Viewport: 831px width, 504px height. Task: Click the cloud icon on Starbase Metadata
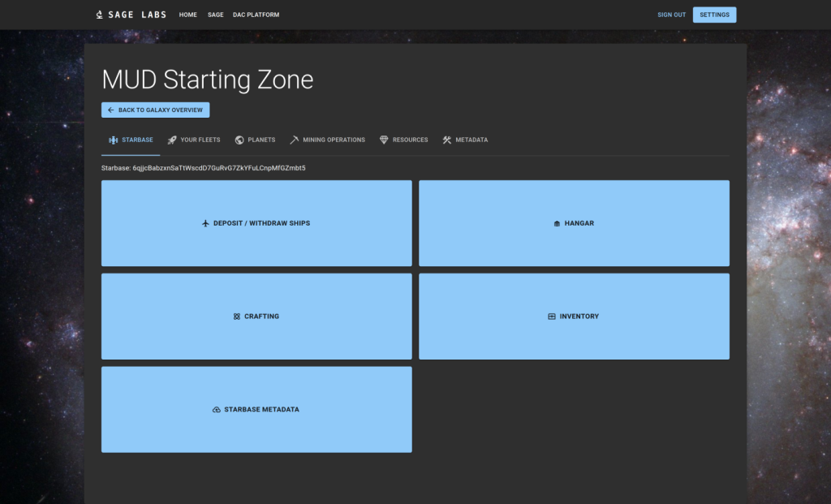[217, 410]
